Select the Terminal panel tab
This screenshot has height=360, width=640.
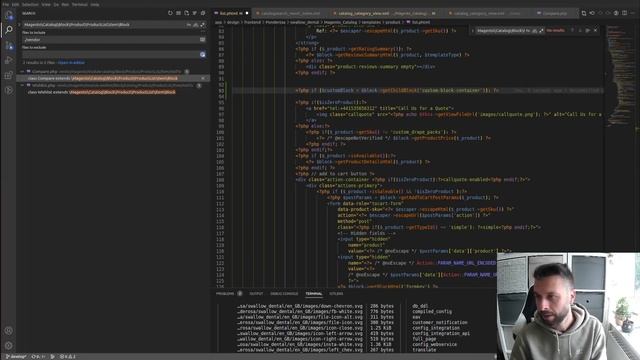click(314, 293)
